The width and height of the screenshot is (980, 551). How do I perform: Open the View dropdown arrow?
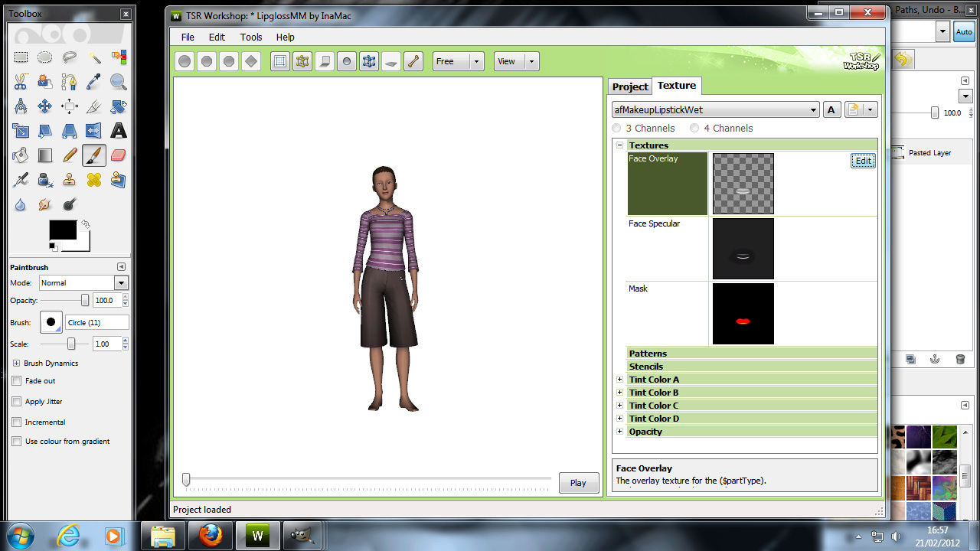pos(532,61)
